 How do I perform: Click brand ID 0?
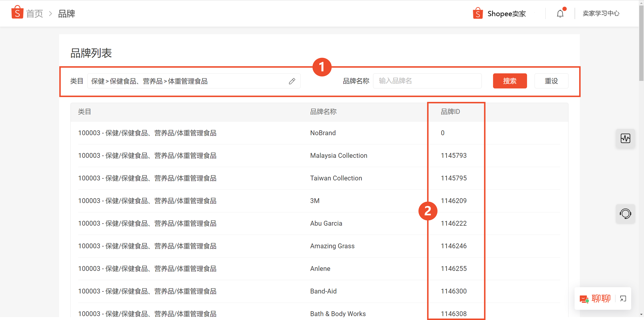click(x=442, y=133)
